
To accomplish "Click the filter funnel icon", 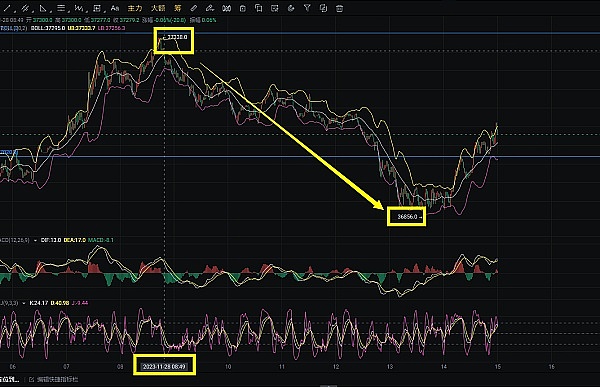I will (x=307, y=8).
